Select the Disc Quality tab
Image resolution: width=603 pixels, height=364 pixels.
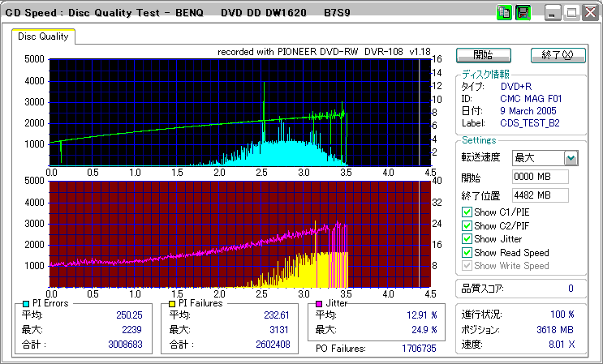[x=43, y=36]
